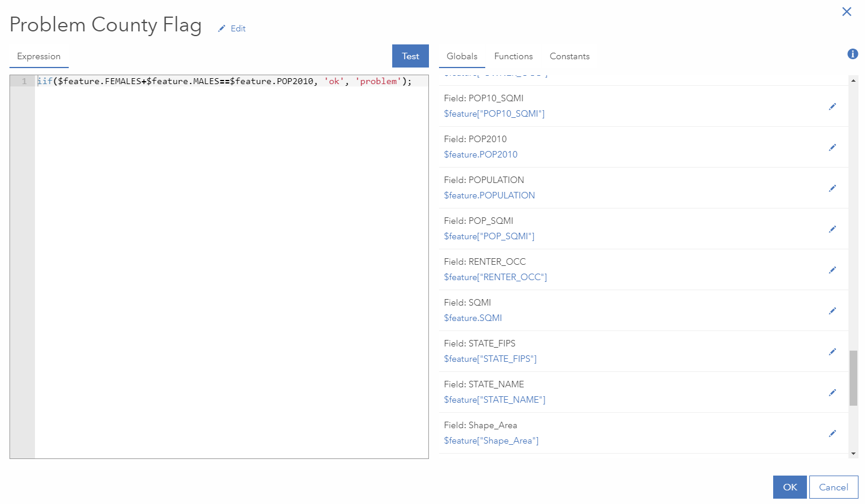Open the information icon in top right corner

[853, 53]
